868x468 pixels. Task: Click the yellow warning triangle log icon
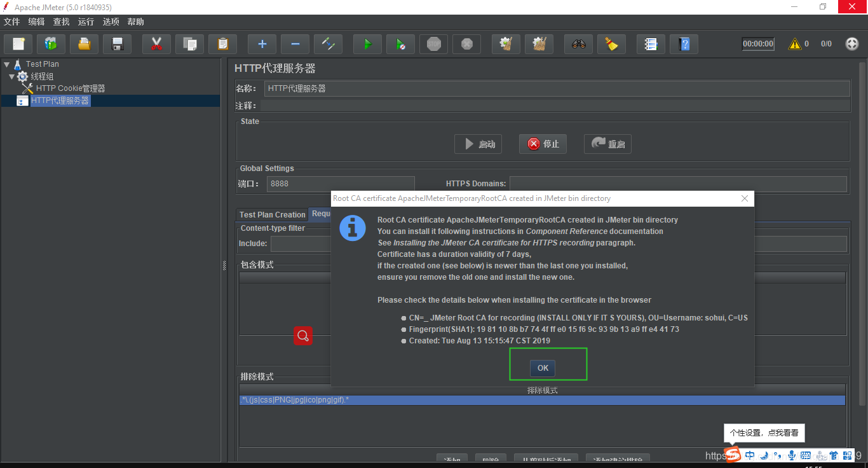click(x=794, y=44)
